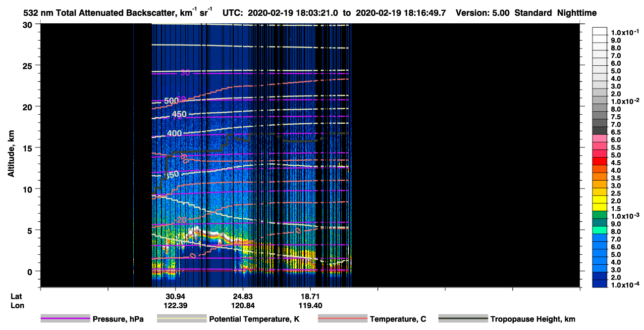644x330 pixels.
Task: Click the latitude value 18.71
Action: pyautogui.click(x=310, y=296)
